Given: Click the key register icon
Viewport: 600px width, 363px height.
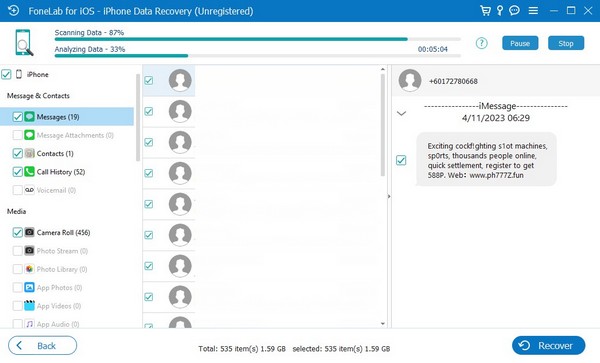Looking at the screenshot, I should pos(500,10).
